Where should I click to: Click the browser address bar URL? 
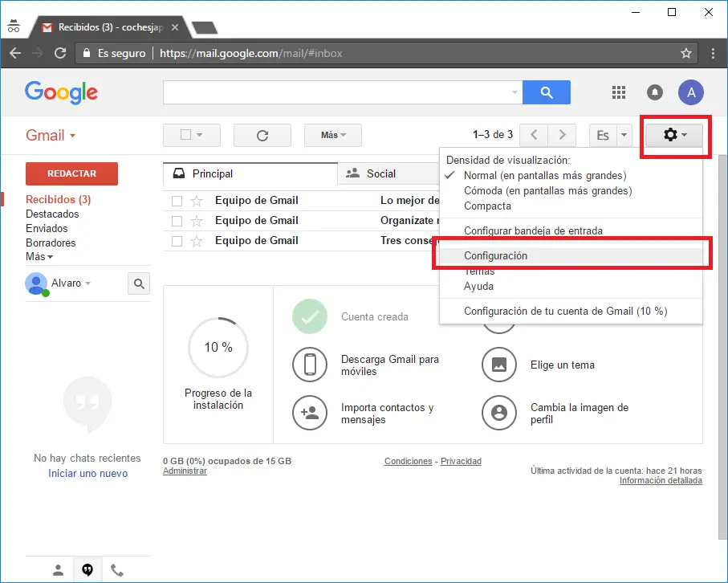[250, 54]
